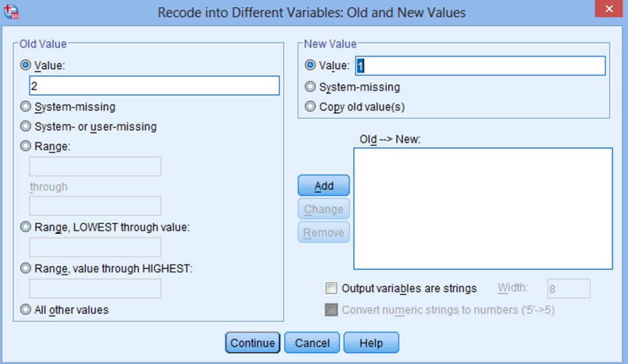Click the Cancel button

312,343
